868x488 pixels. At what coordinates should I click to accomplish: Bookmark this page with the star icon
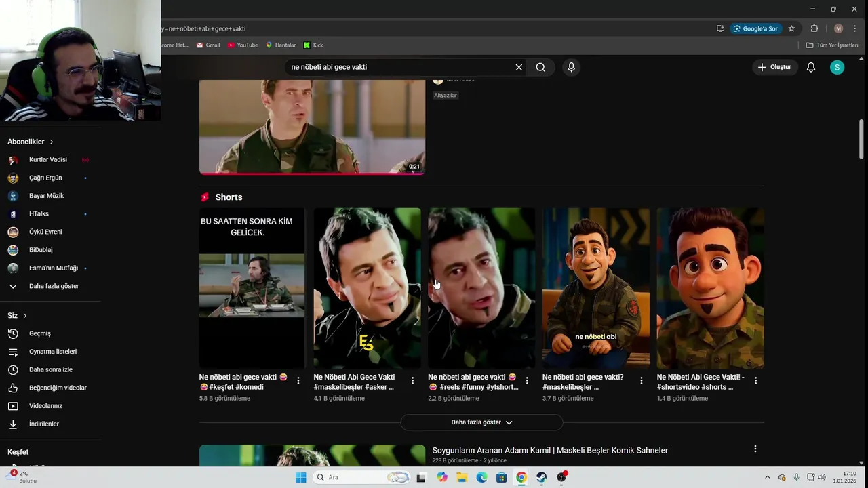791,28
